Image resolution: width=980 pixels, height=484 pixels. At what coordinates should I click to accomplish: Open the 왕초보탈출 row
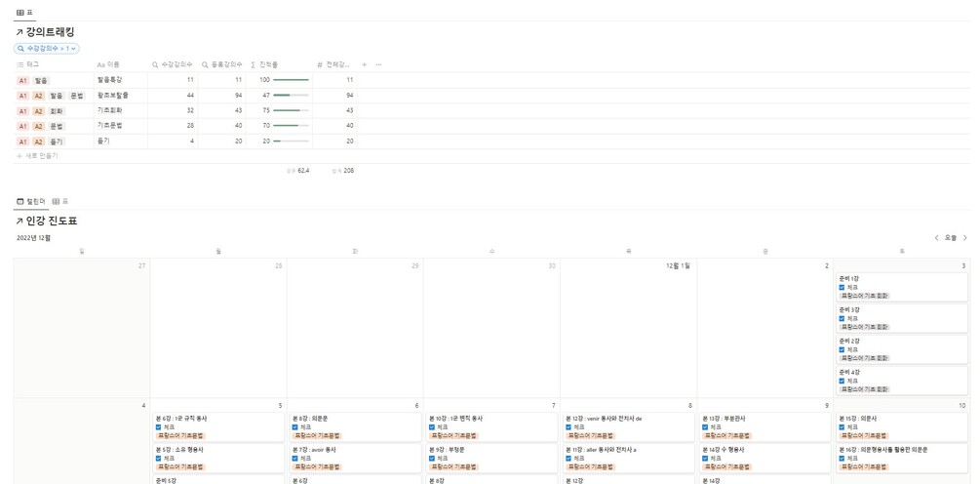click(x=113, y=95)
